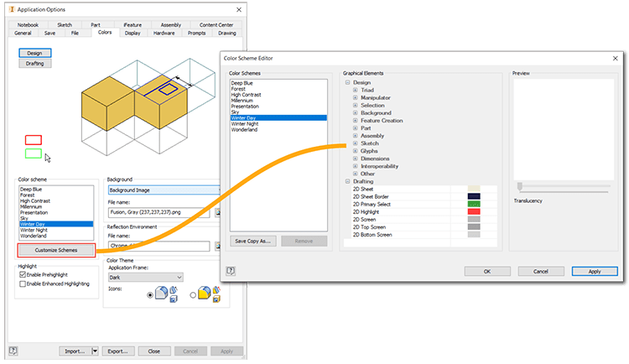Switch to the Hardware tab
This screenshot has width=629, height=364.
[x=164, y=33]
